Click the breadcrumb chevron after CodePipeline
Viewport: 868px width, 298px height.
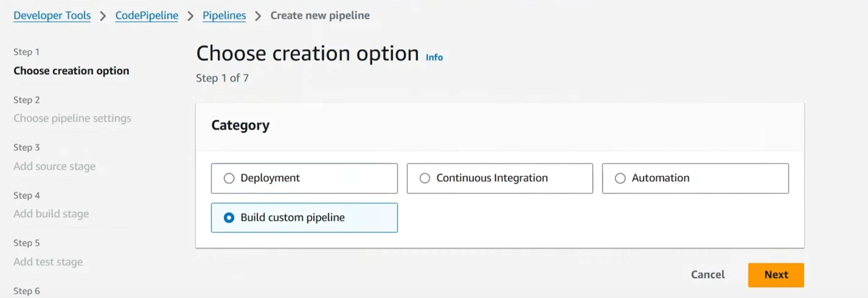pyautogui.click(x=190, y=16)
